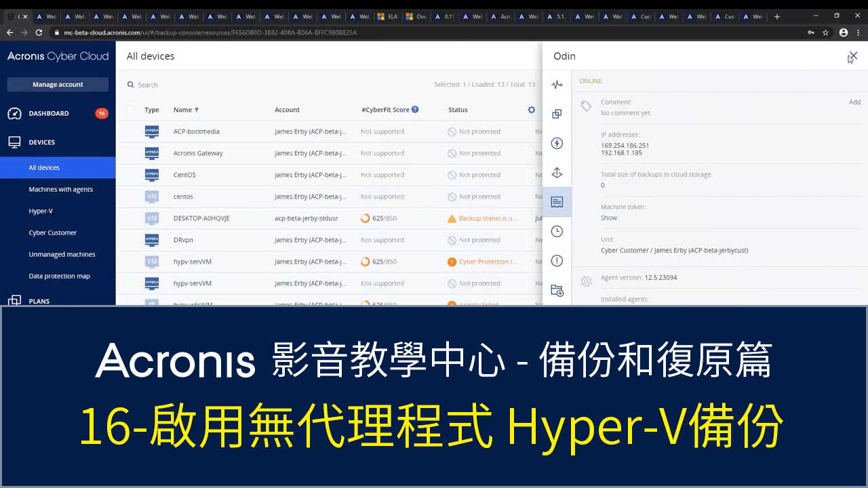Image resolution: width=868 pixels, height=488 pixels.
Task: Open the DASHBOARD menu item
Action: click(49, 113)
